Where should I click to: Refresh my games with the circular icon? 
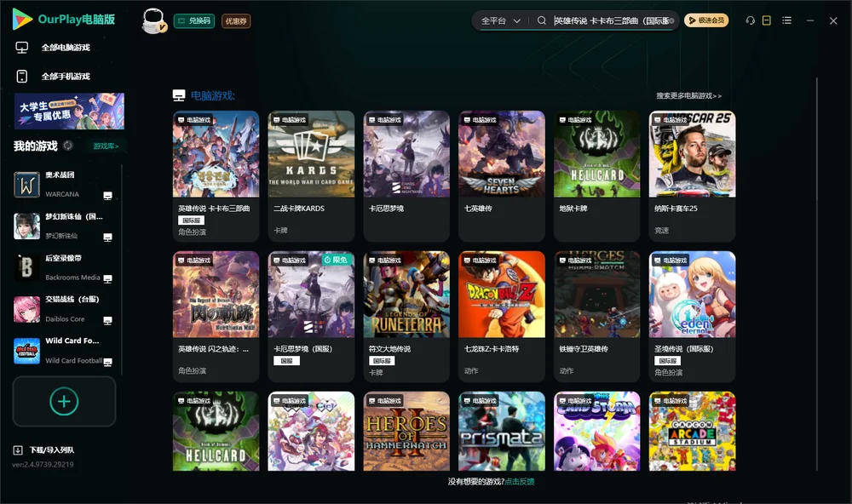pos(68,146)
